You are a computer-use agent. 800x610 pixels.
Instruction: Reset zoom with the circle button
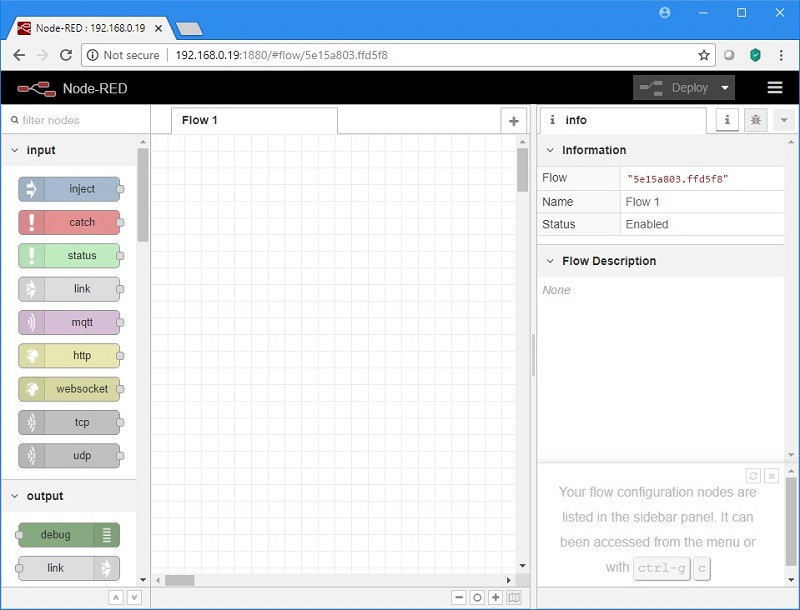[477, 597]
